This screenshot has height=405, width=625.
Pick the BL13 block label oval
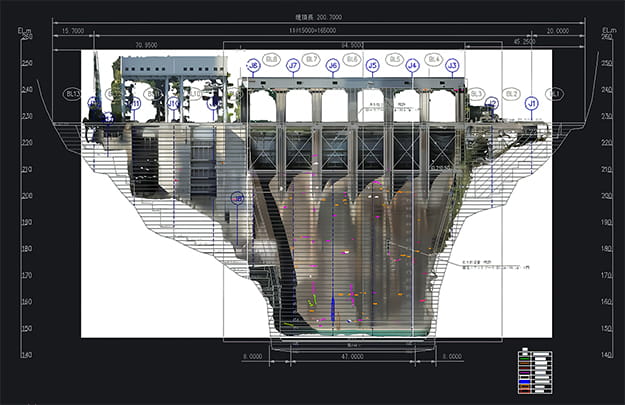coord(71,94)
